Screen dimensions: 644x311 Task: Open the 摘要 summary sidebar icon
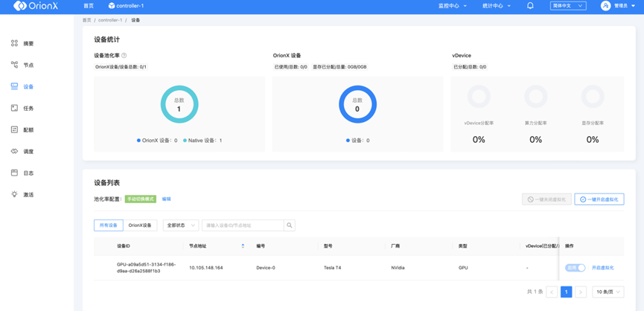pos(14,44)
